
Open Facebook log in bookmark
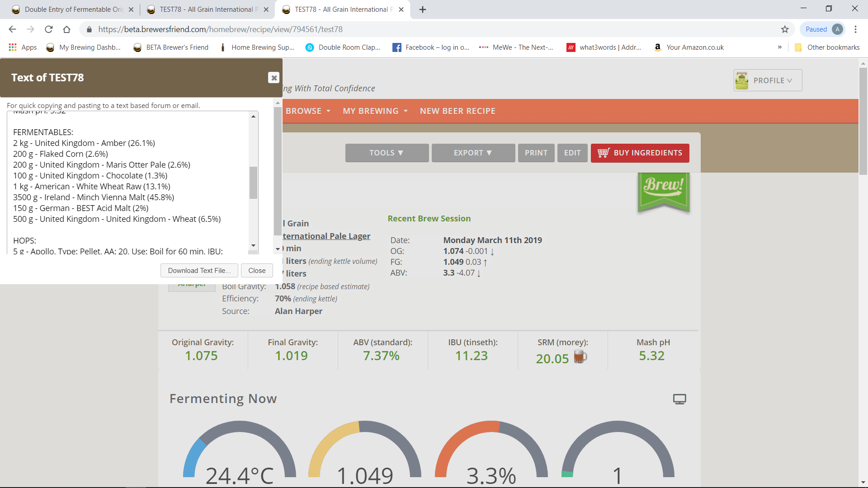click(431, 47)
